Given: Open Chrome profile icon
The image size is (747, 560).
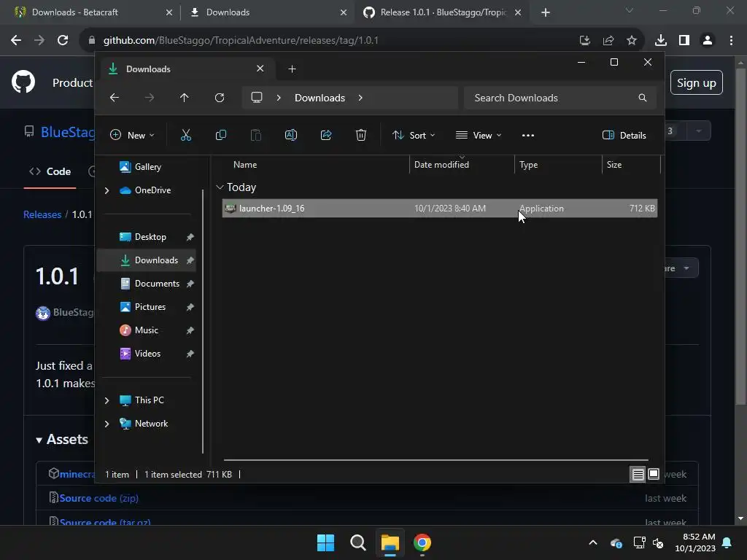Looking at the screenshot, I should click(x=708, y=40).
